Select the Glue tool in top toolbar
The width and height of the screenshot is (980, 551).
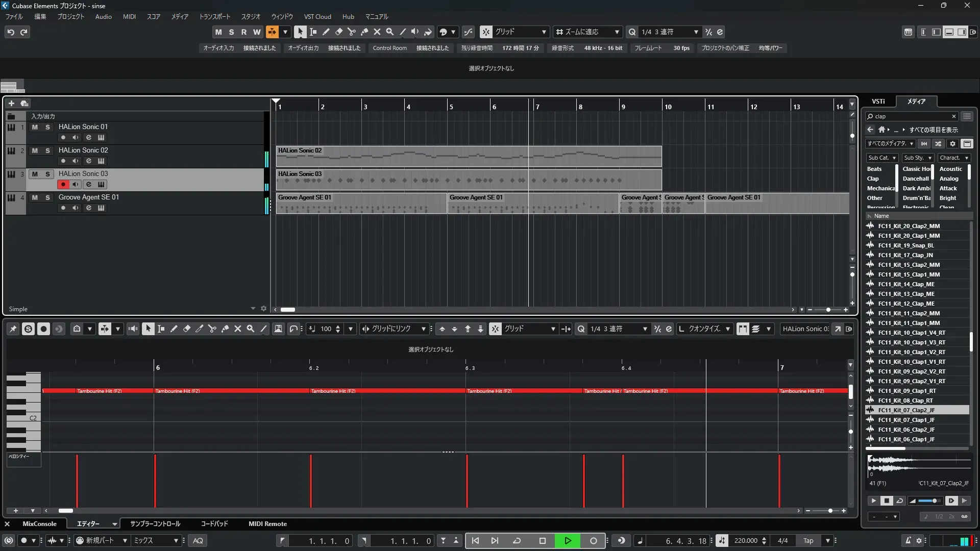coord(364,32)
